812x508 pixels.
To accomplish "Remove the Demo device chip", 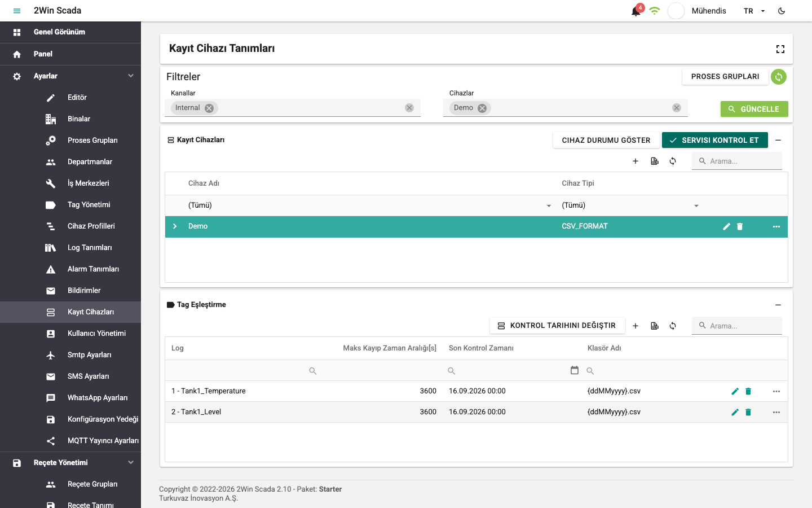I will 482,108.
